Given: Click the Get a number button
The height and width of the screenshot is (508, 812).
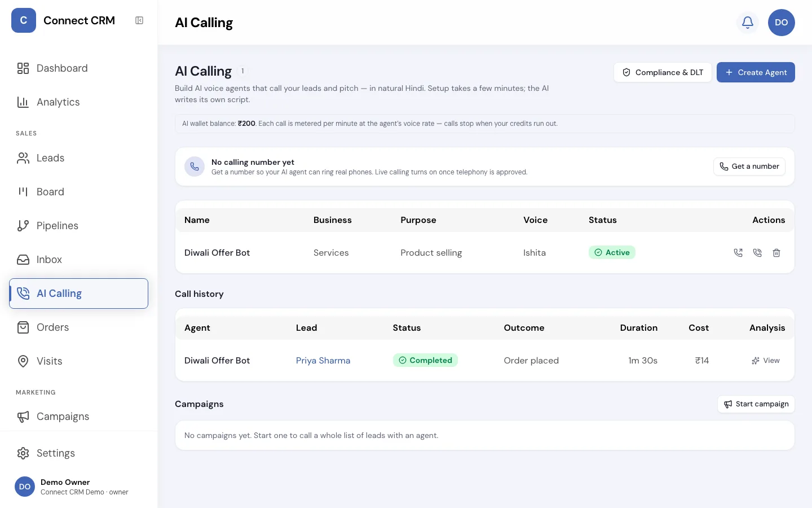Looking at the screenshot, I should tap(749, 167).
